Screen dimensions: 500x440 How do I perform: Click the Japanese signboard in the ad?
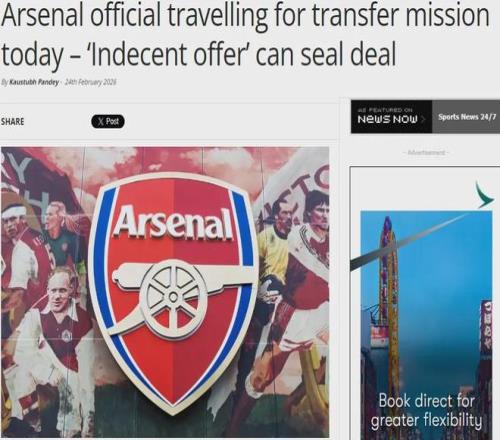coord(486,326)
